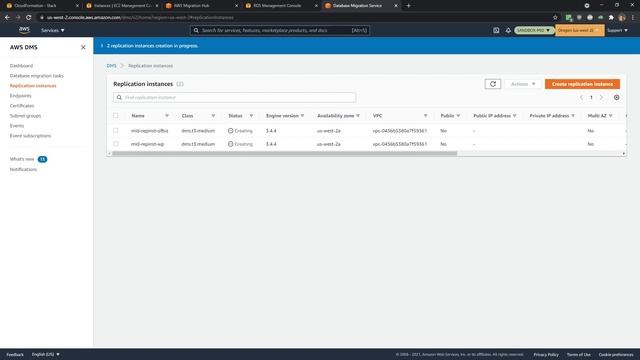The height and width of the screenshot is (360, 640).
Task: Open Privacy Policy footer link
Action: 546,354
